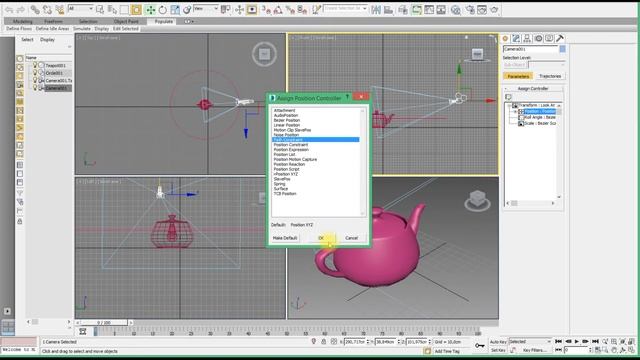Open the Populate ribbon tab
The height and width of the screenshot is (360, 640).
tap(164, 21)
